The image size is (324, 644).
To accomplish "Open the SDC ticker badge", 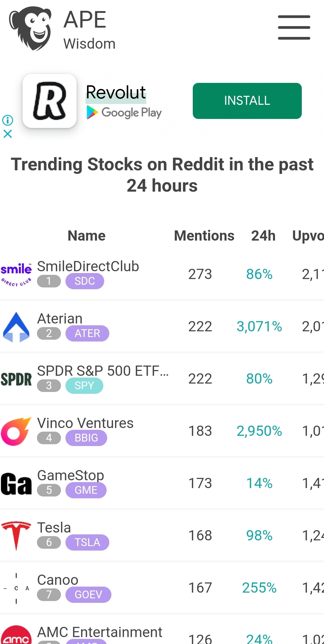I will [x=85, y=281].
